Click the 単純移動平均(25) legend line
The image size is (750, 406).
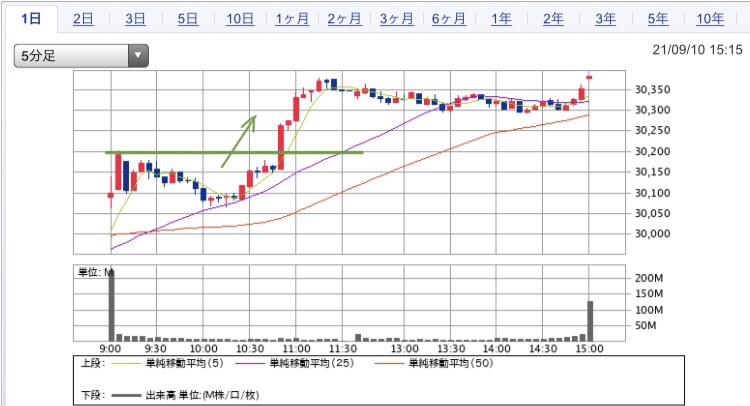[250, 363]
